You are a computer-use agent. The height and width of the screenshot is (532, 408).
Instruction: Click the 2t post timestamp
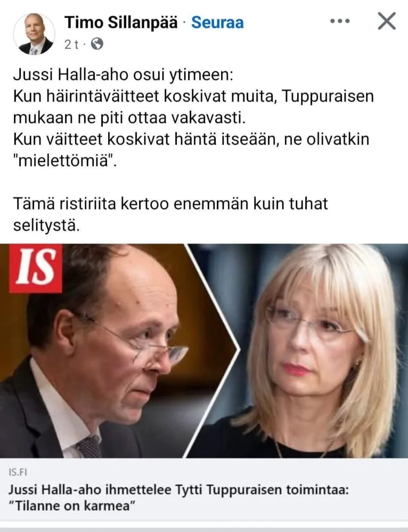click(x=71, y=45)
